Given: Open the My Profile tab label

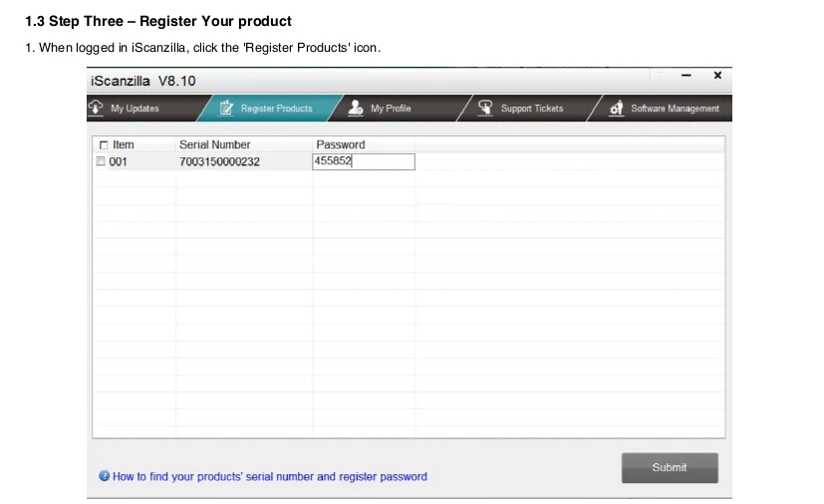Looking at the screenshot, I should [x=391, y=109].
